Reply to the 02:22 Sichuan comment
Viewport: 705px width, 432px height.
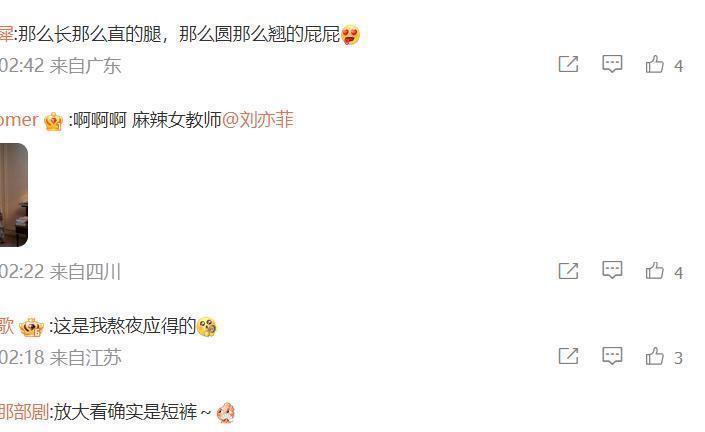click(x=612, y=270)
